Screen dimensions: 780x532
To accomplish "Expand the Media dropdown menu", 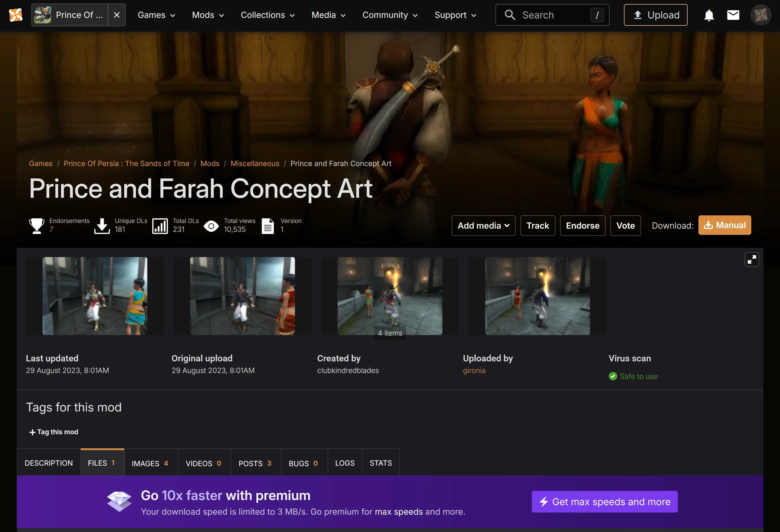I will pos(328,15).
